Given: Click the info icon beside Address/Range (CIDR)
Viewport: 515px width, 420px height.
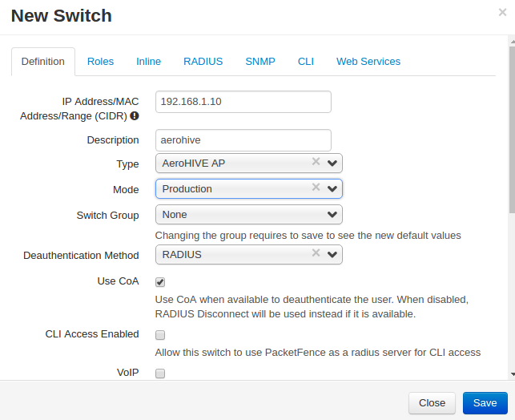Looking at the screenshot, I should click(x=135, y=115).
